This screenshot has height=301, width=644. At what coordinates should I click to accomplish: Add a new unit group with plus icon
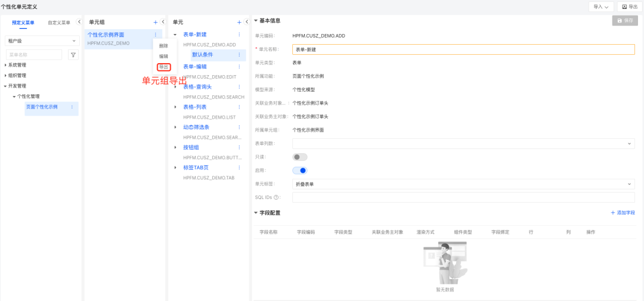point(156,22)
